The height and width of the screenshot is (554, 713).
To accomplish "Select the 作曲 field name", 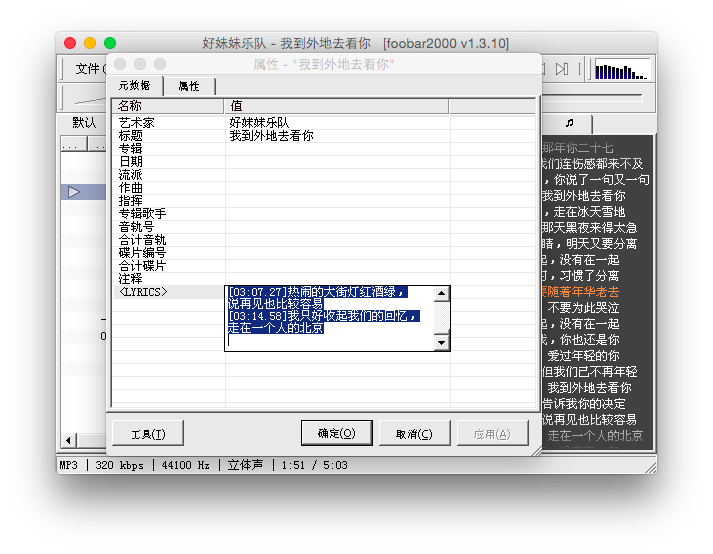I will tap(131, 188).
